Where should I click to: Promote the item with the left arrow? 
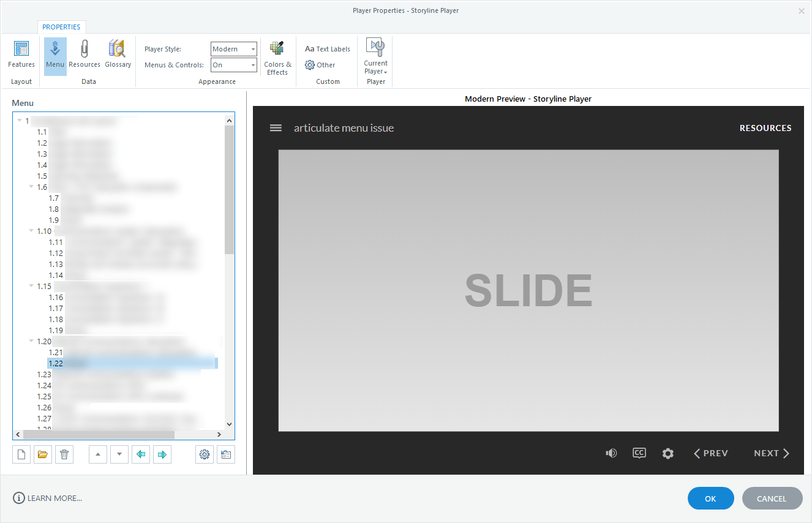141,454
